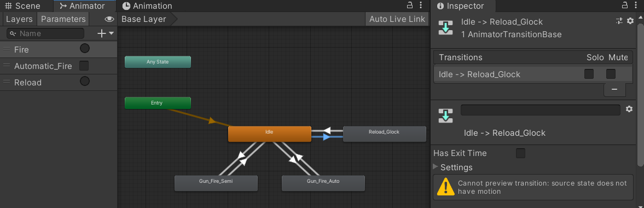Open the Animator window three-dot menu
Viewport: 644px width, 208px height.
(x=421, y=5)
